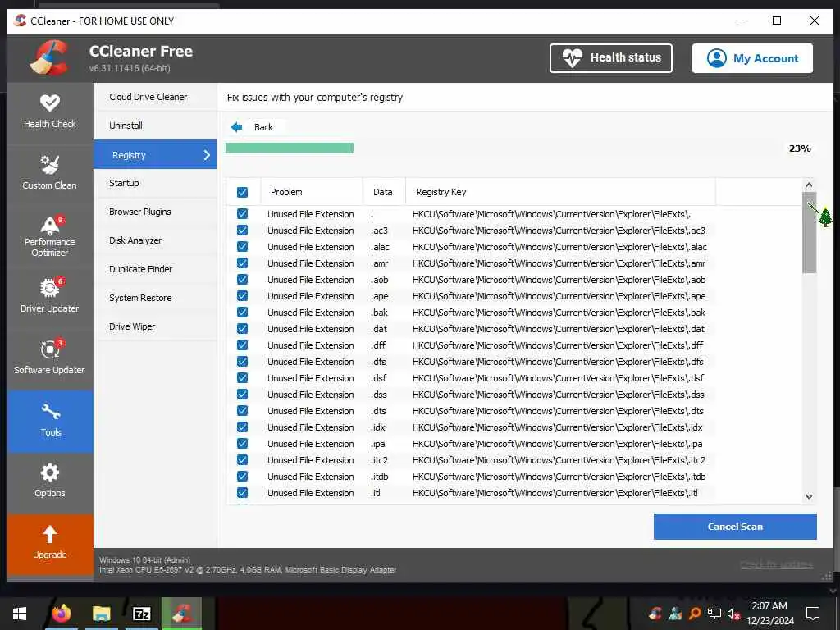
Task: Select the .aob data cell
Action: pyautogui.click(x=379, y=280)
